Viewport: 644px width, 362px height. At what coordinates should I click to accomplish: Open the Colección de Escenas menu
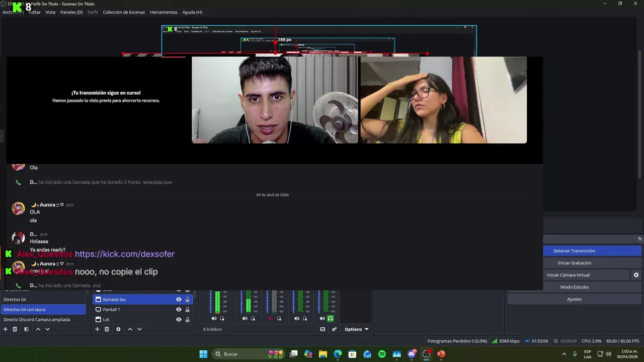tap(124, 12)
